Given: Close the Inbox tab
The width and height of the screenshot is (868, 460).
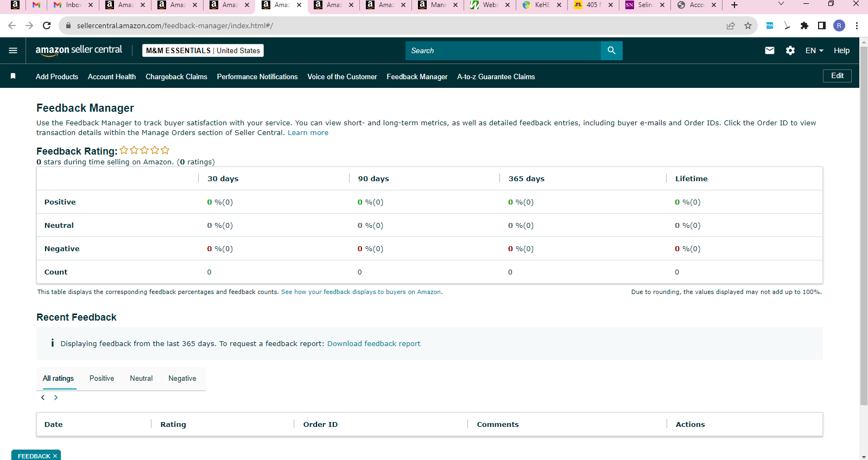Looking at the screenshot, I should [x=91, y=5].
